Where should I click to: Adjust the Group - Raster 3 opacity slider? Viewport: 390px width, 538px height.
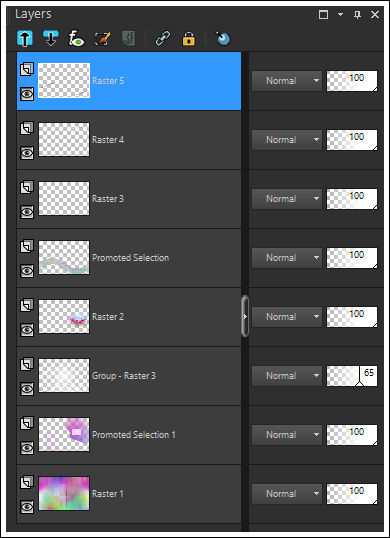(x=352, y=376)
